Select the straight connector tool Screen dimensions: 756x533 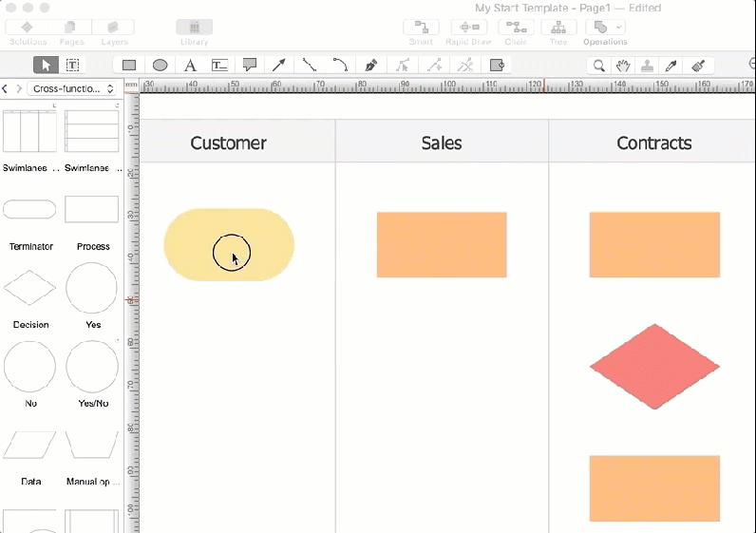[x=309, y=66]
